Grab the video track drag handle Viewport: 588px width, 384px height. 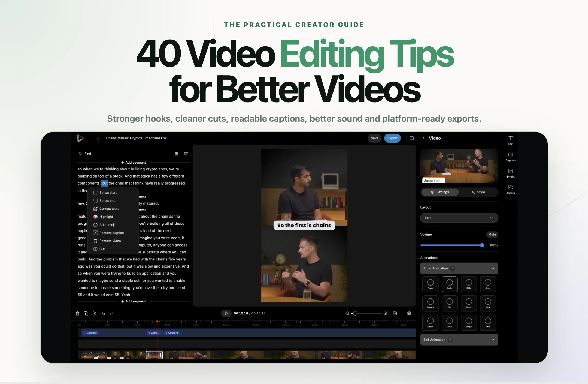(x=74, y=355)
